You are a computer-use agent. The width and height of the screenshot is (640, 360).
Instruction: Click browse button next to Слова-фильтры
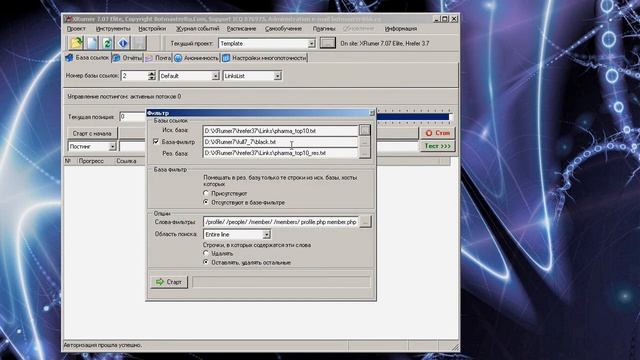pos(366,222)
